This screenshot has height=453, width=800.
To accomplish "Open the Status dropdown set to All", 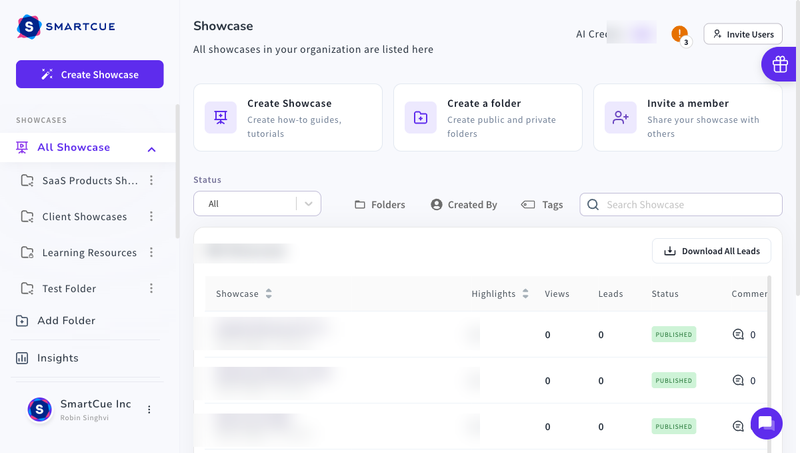I will click(257, 204).
